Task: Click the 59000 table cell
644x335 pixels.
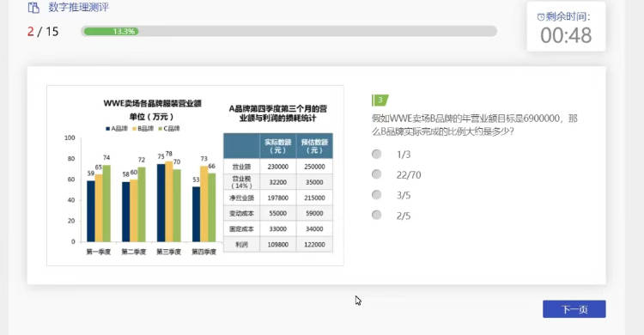Action: pyautogui.click(x=314, y=213)
